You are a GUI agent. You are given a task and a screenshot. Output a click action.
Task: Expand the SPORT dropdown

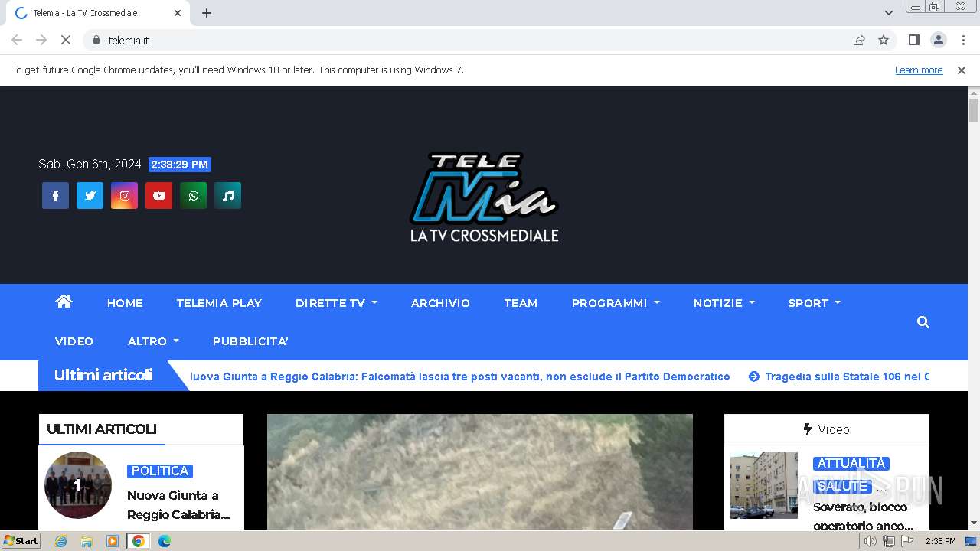tap(815, 303)
